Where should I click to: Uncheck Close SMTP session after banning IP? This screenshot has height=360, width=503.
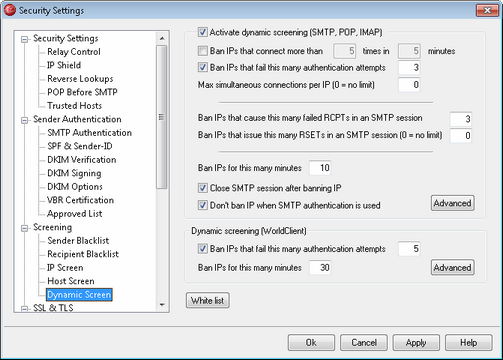202,188
